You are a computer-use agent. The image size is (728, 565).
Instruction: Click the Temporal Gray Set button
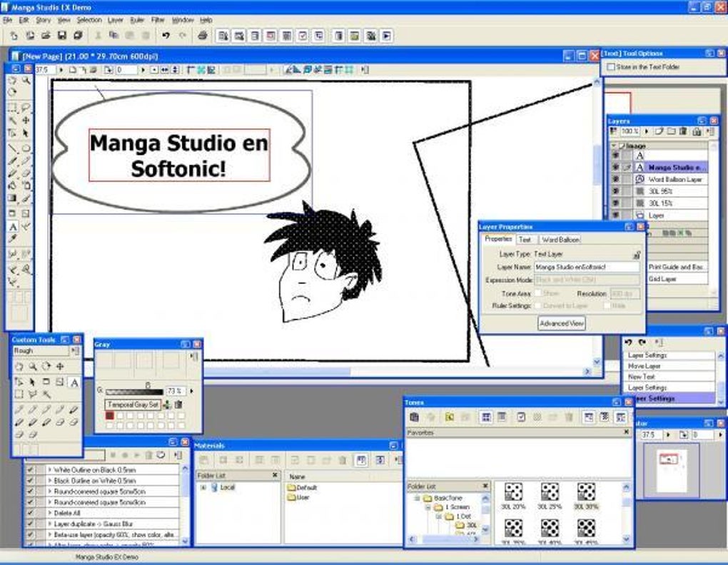coord(133,404)
